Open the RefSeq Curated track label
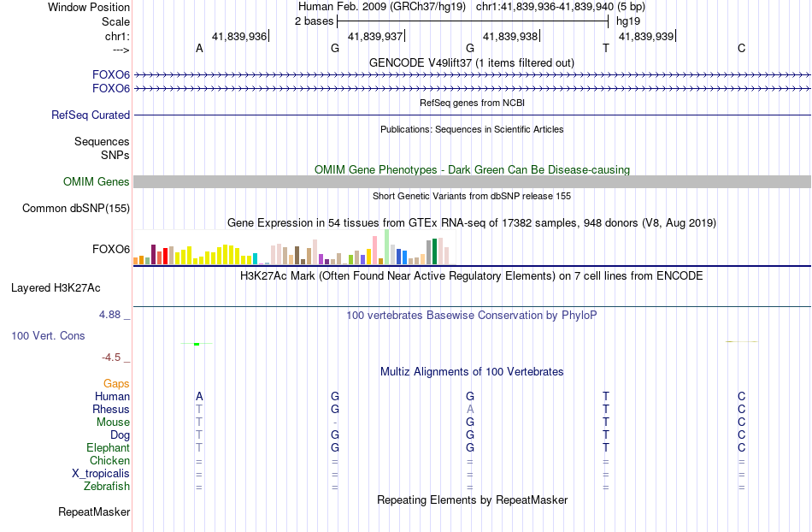 90,115
